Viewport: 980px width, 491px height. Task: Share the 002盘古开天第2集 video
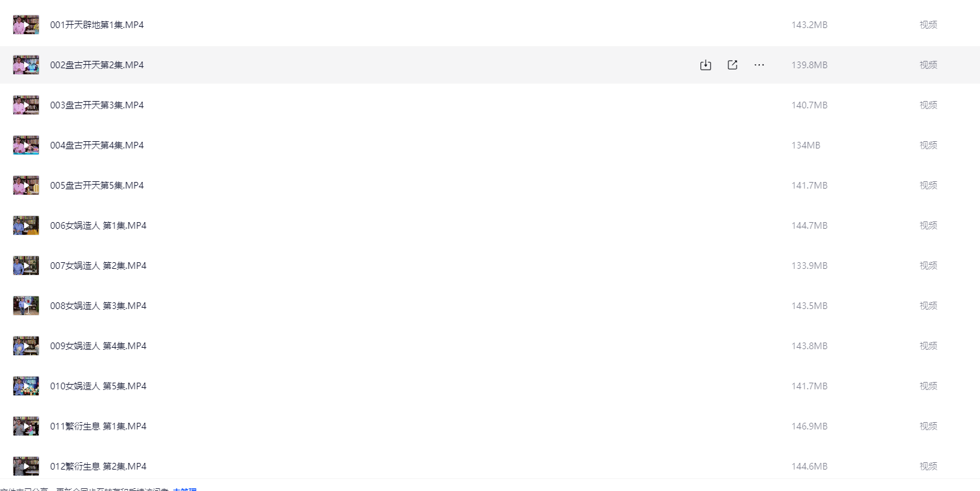(x=732, y=65)
